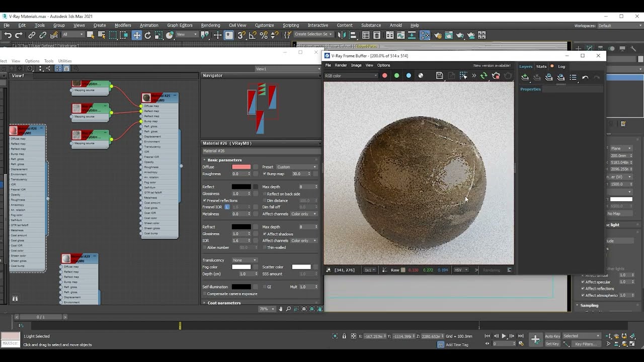Screen dimensions: 644x362
Task: Save the image from V-Ray Frame Buffer
Action: [439, 76]
